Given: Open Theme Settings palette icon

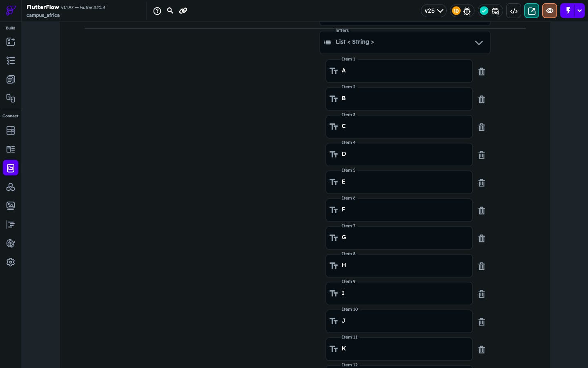Looking at the screenshot, I should [x=11, y=243].
